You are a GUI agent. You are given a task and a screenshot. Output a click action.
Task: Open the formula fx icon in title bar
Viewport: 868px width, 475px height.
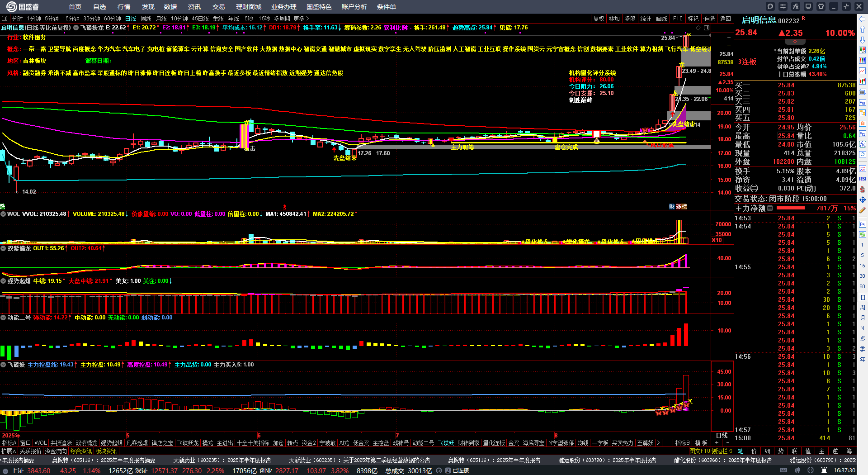pyautogui.click(x=796, y=6)
